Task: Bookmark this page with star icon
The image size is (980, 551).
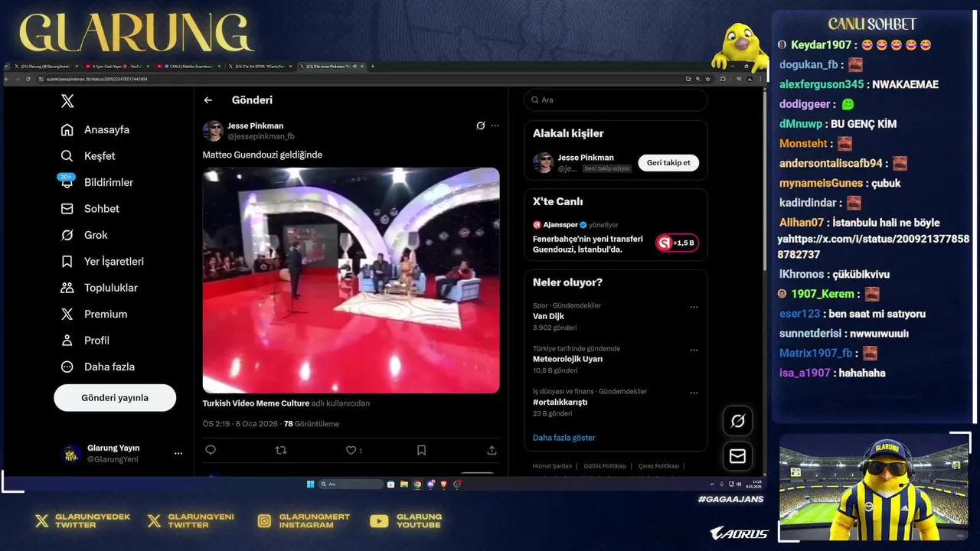Action: (x=708, y=79)
